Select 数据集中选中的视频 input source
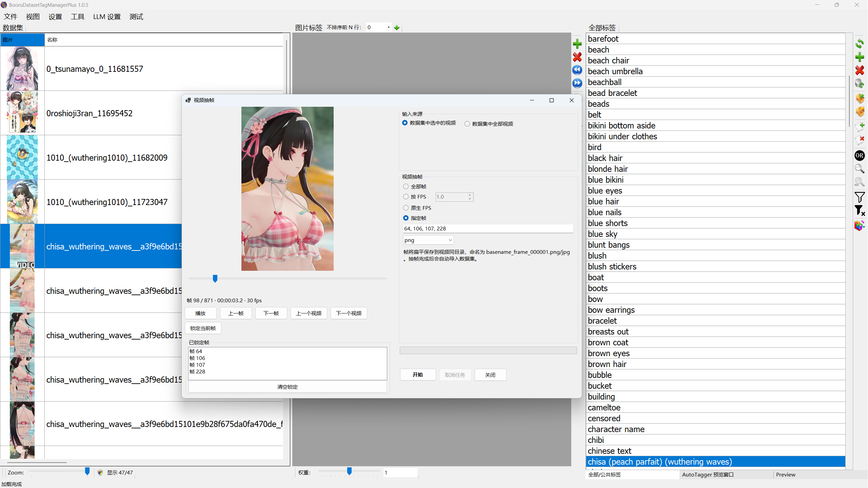The height and width of the screenshot is (488, 868). pyautogui.click(x=429, y=123)
